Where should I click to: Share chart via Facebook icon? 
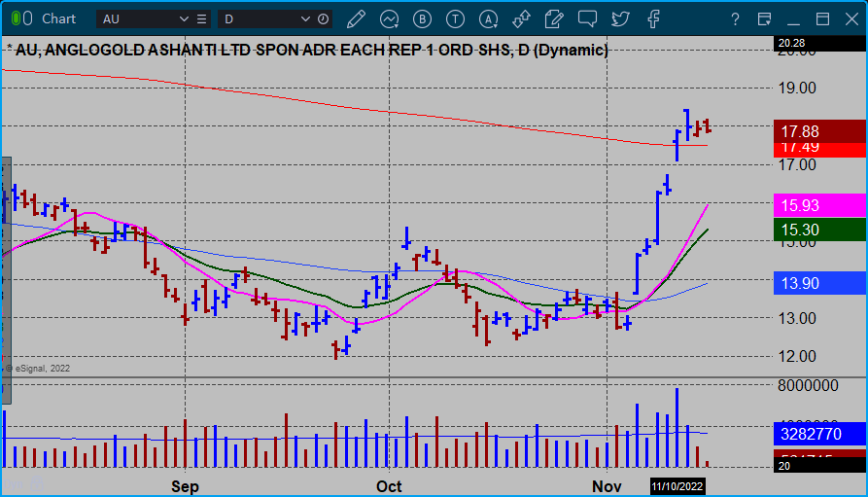(x=653, y=19)
